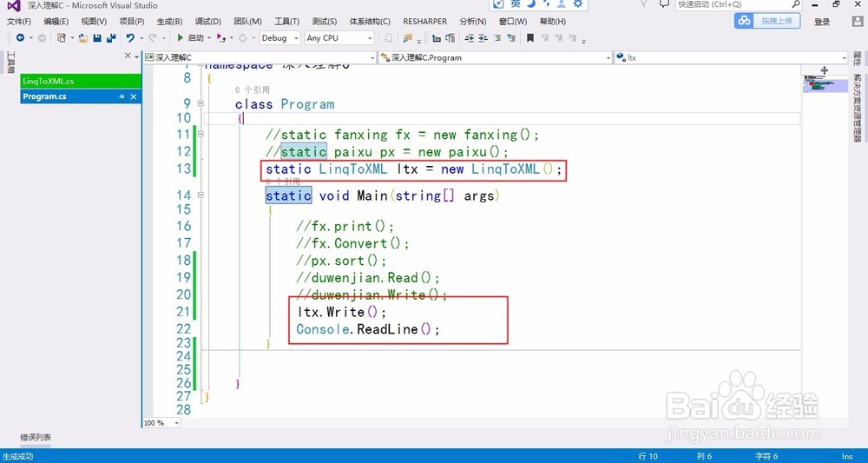Click the 登录 sign-in link
This screenshot has height=463, width=868.
coord(822,22)
